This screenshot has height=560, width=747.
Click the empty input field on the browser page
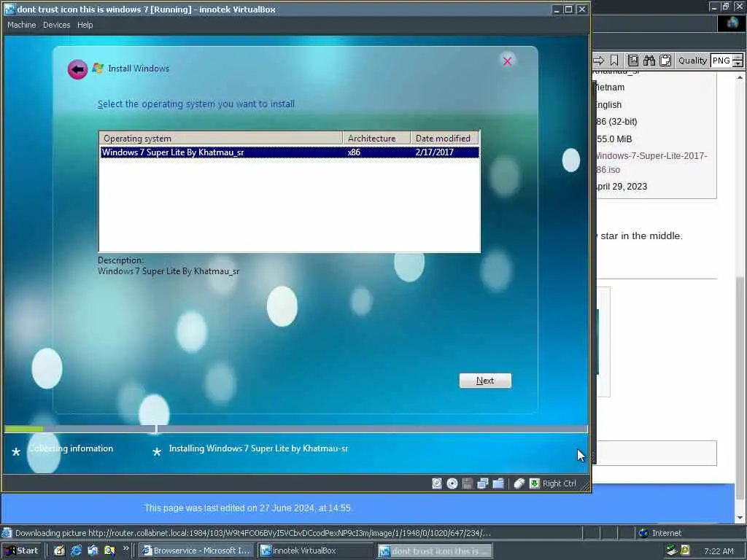[656, 453]
